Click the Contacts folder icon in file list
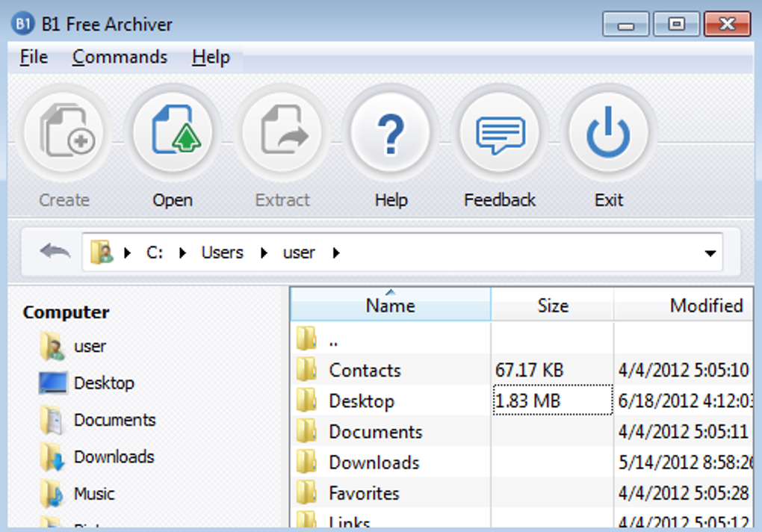The width and height of the screenshot is (762, 532). 306,369
